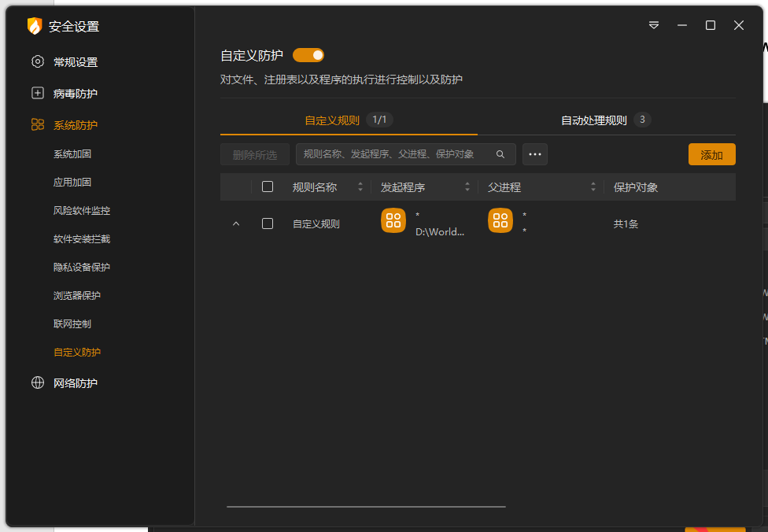Click the 网络防护 globe icon
The height and width of the screenshot is (532, 768).
(38, 383)
